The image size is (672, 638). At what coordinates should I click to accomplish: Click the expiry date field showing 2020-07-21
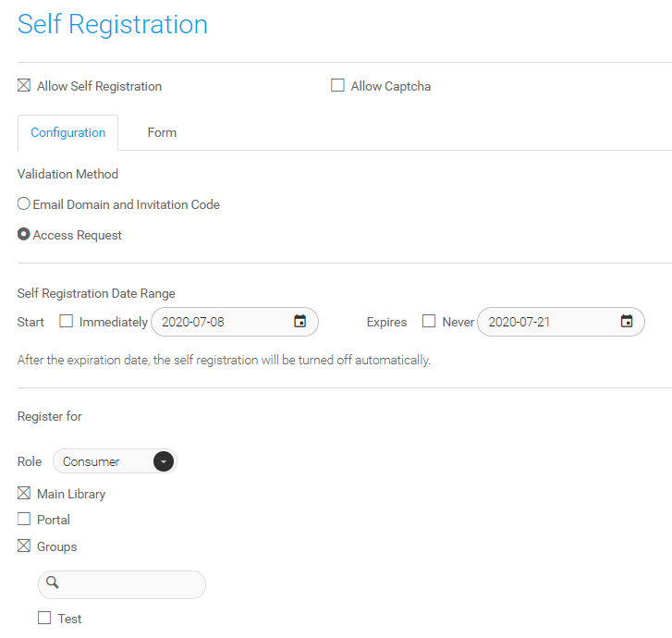coord(560,322)
